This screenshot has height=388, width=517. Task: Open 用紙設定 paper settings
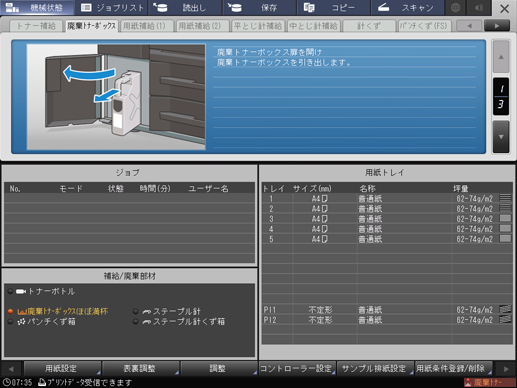(x=62, y=368)
